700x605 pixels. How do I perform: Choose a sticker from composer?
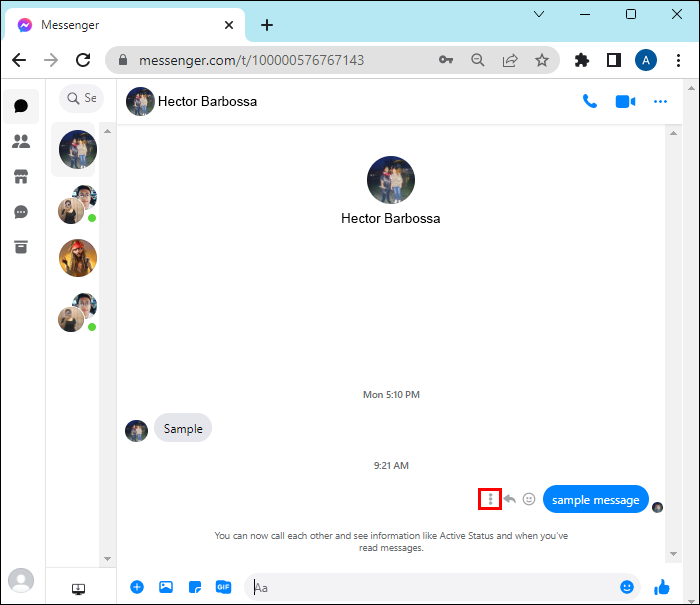(195, 587)
